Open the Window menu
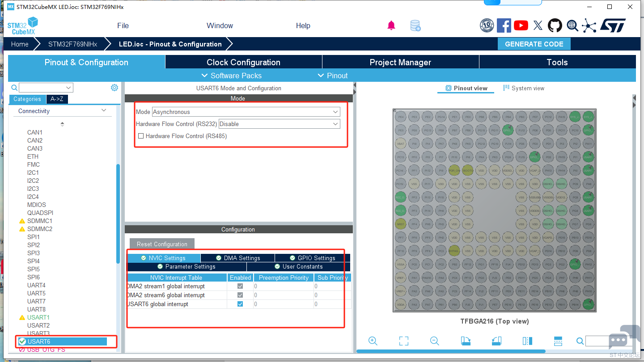The width and height of the screenshot is (644, 362). click(x=220, y=25)
